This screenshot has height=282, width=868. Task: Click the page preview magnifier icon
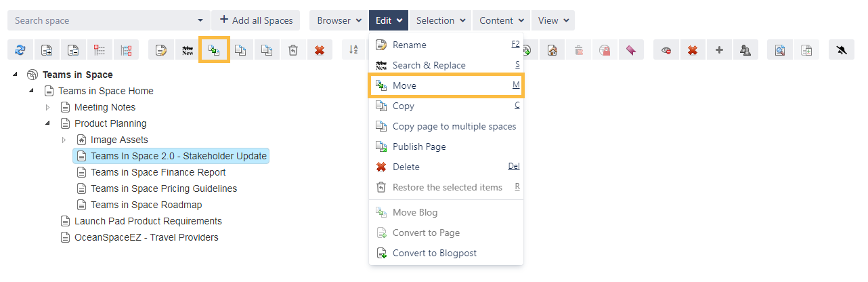(x=780, y=50)
